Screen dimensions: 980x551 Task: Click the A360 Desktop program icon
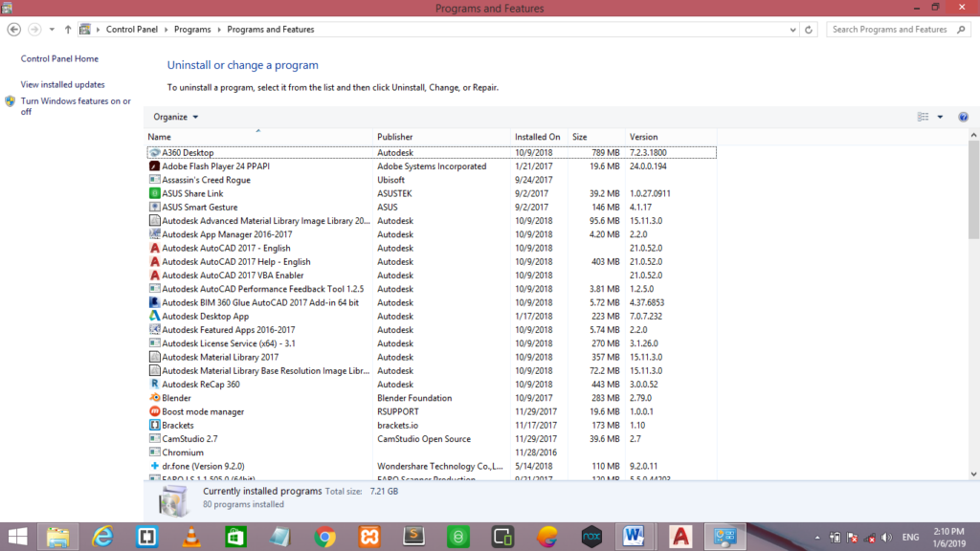tap(154, 152)
